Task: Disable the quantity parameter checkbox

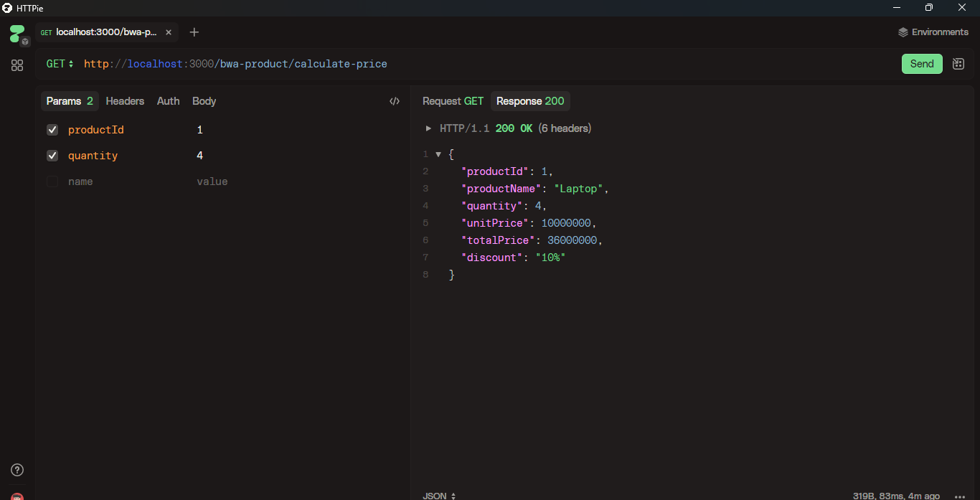Action: coord(52,156)
